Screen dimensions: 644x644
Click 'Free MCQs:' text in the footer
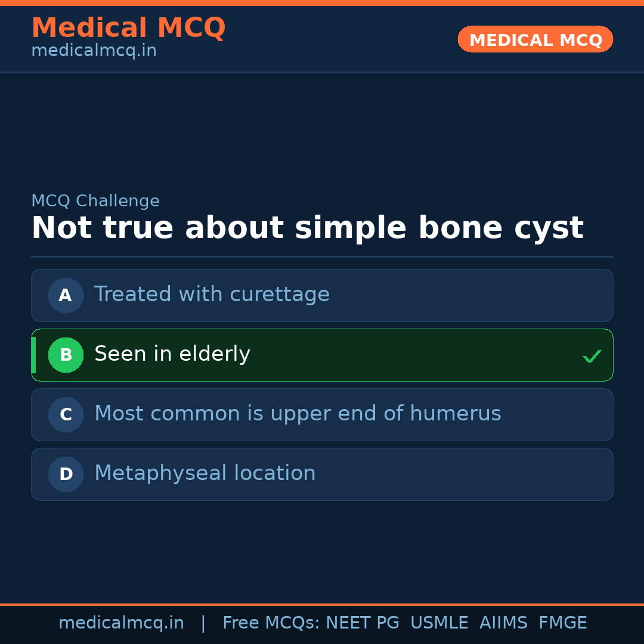(271, 623)
